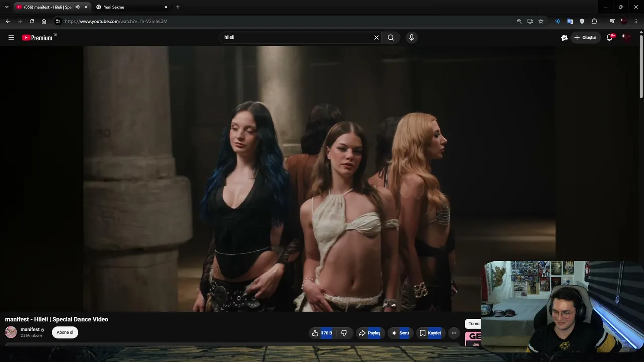Viewport: 644px width, 362px height.
Task: Click the video title text
Action: pos(56,319)
